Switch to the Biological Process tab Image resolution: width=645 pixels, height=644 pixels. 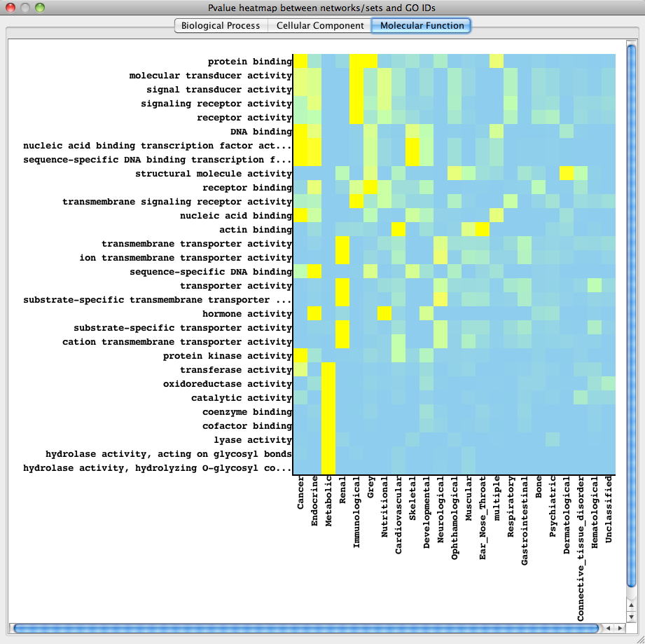pyautogui.click(x=220, y=26)
